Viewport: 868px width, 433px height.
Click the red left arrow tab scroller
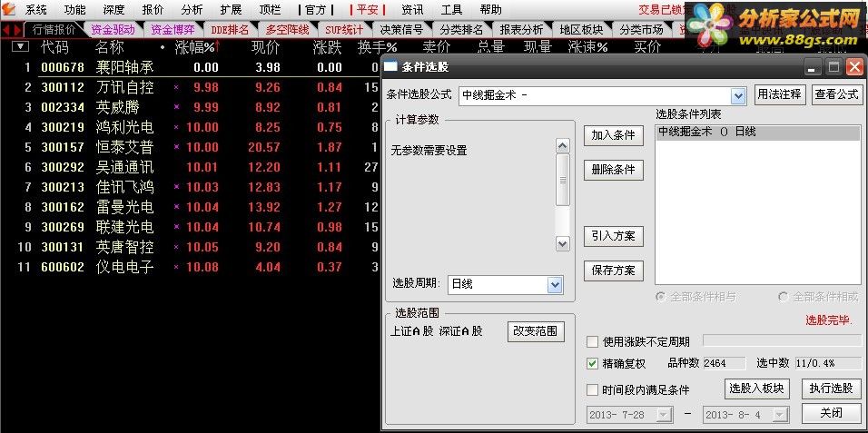click(x=5, y=30)
